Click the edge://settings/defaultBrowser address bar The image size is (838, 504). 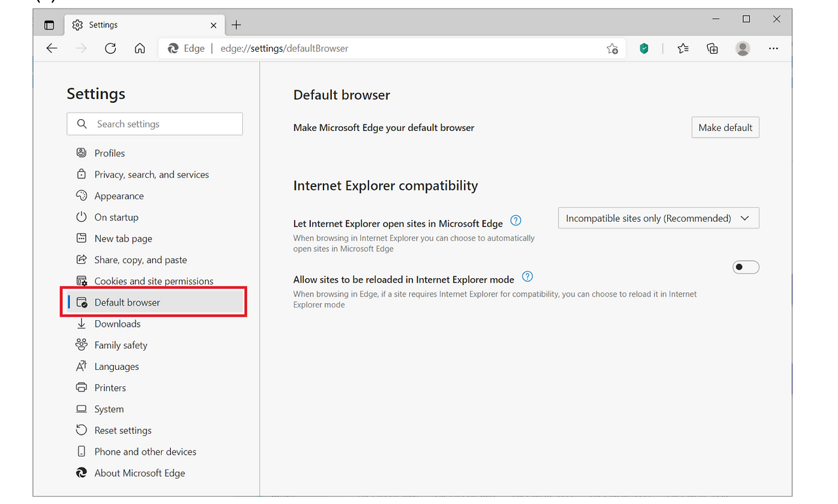point(392,48)
